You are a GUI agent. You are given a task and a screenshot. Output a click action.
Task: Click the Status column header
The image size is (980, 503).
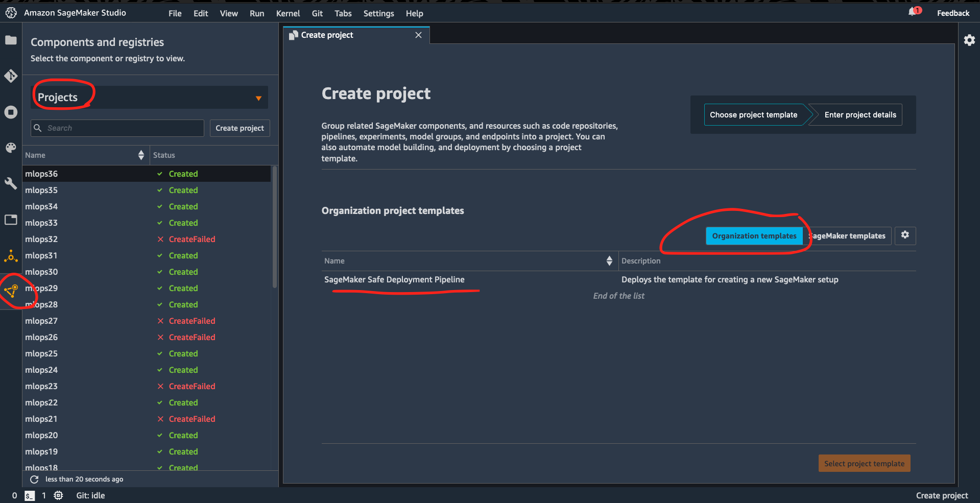(x=164, y=155)
